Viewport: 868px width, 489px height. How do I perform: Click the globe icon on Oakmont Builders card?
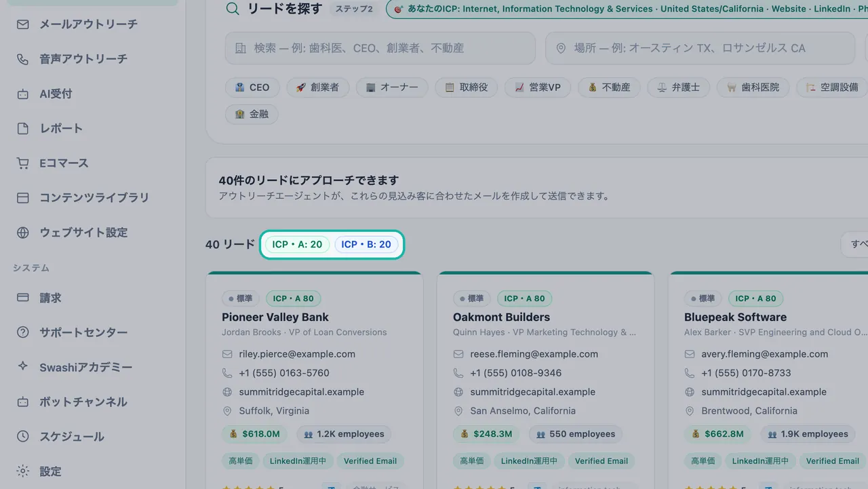(458, 392)
